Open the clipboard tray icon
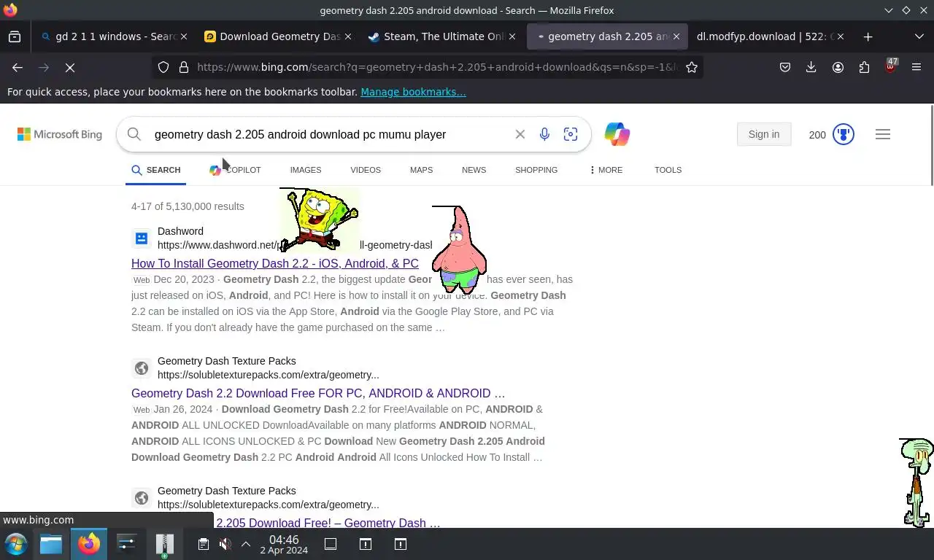 click(x=204, y=544)
